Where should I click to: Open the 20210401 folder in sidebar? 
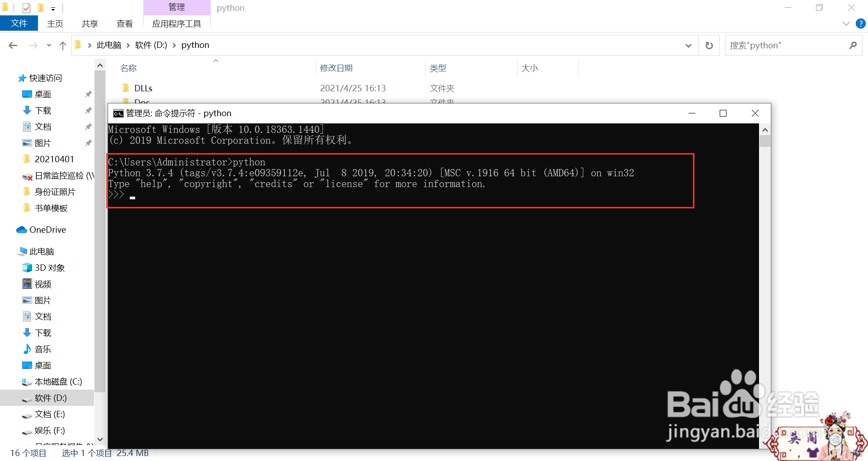pyautogui.click(x=53, y=159)
